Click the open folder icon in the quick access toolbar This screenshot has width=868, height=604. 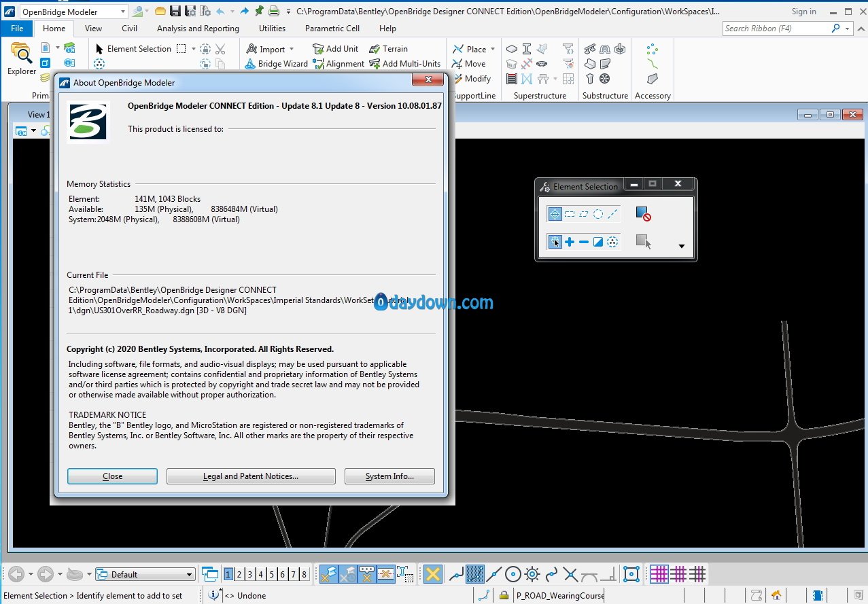(160, 11)
